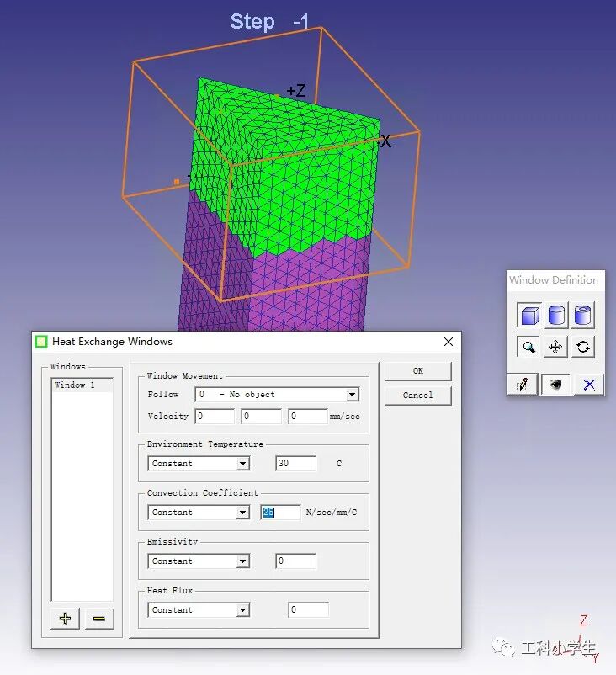
Task: Click the Heat Exchange Windows title icon
Action: 41,342
